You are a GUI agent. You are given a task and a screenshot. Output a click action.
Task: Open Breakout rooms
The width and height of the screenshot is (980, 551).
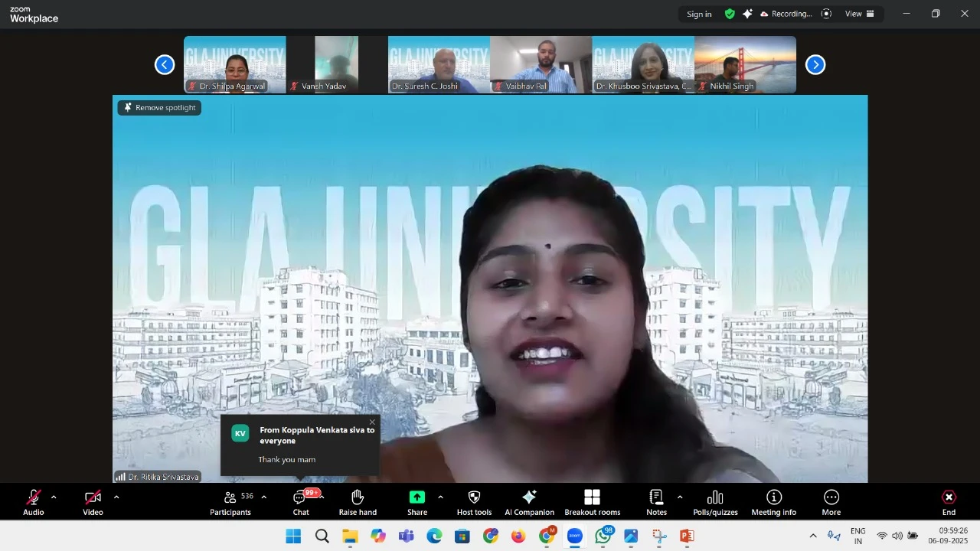coord(593,503)
